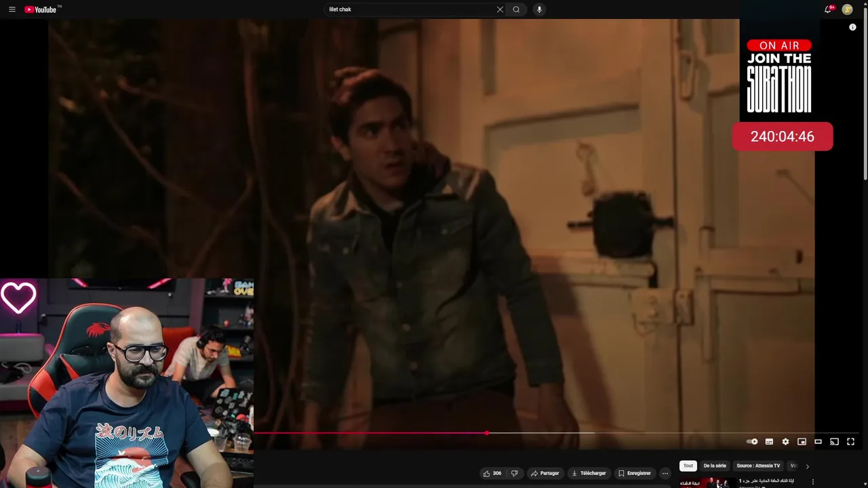Open the more actions three-dot menu

click(665, 473)
